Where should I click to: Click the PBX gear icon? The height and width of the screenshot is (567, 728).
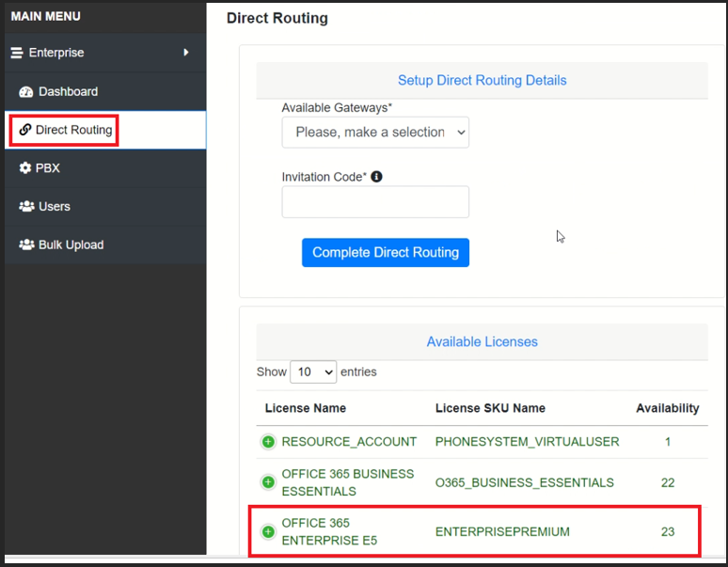coord(25,168)
